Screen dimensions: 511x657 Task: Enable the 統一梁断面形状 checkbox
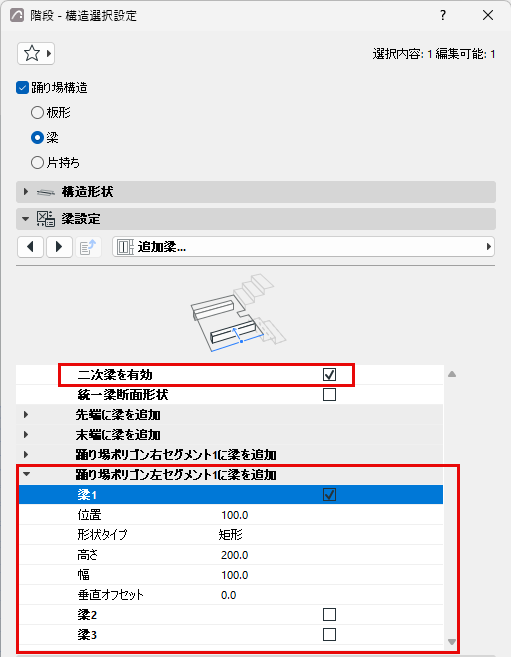(330, 395)
